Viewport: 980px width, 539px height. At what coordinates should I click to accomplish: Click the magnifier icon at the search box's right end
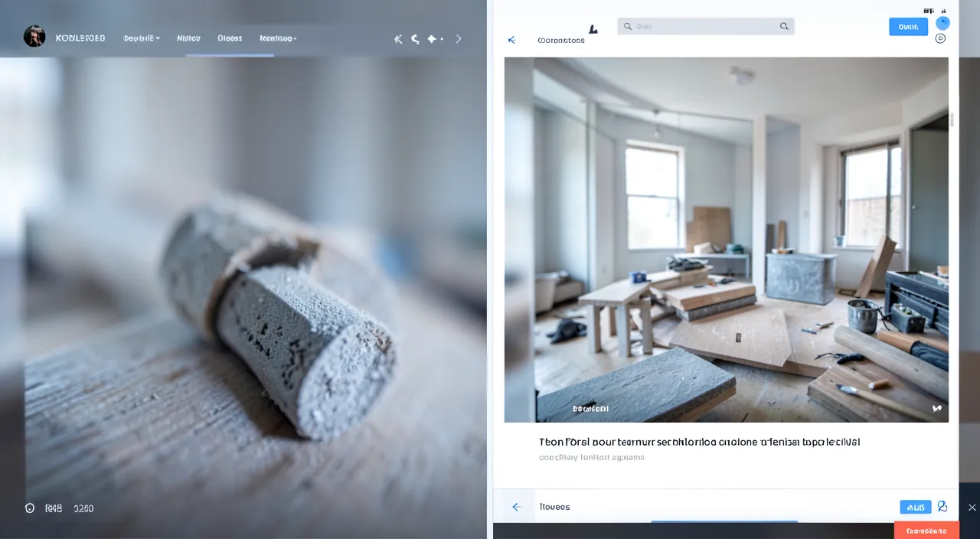784,26
